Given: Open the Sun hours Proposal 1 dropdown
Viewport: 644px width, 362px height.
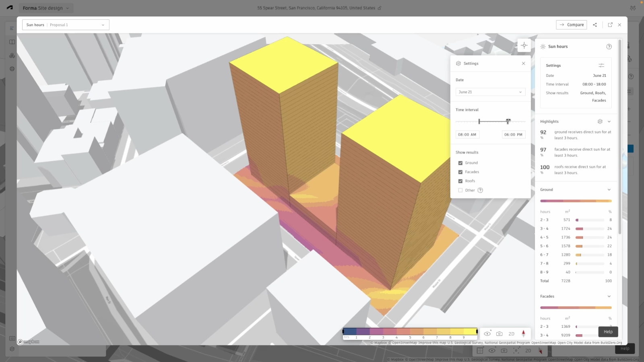Looking at the screenshot, I should pos(66,25).
